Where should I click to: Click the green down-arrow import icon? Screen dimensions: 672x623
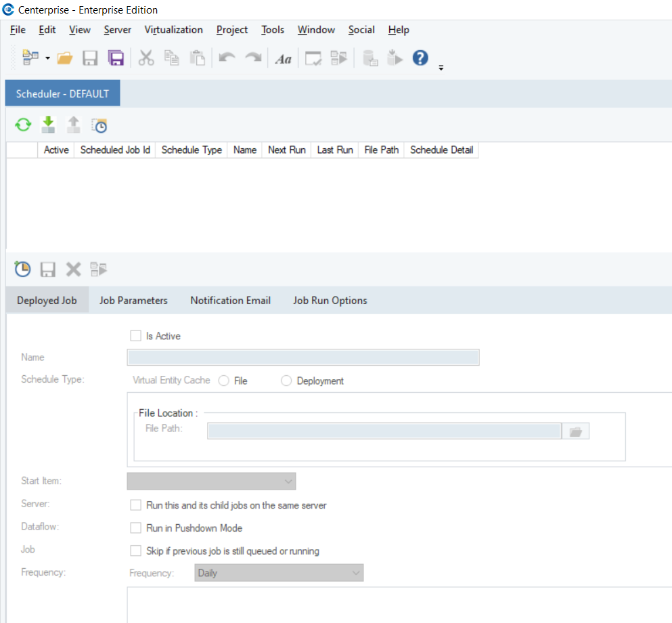(x=48, y=125)
